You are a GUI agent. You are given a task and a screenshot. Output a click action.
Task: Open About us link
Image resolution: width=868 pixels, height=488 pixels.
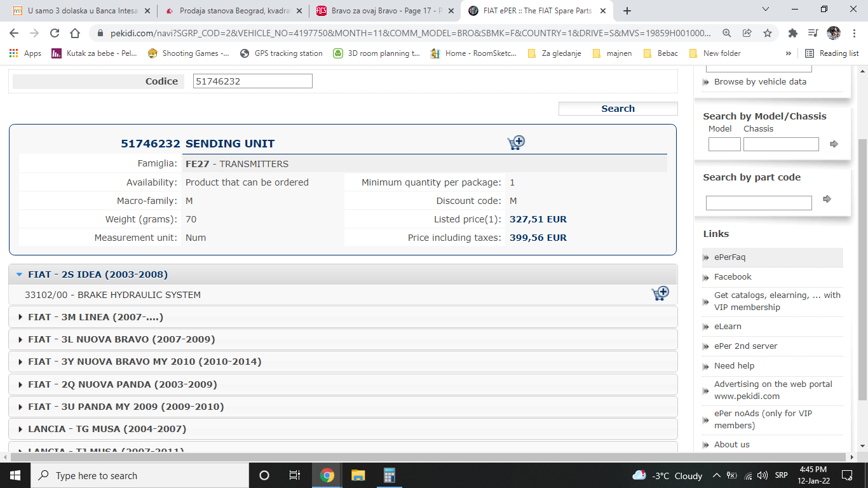tap(731, 444)
